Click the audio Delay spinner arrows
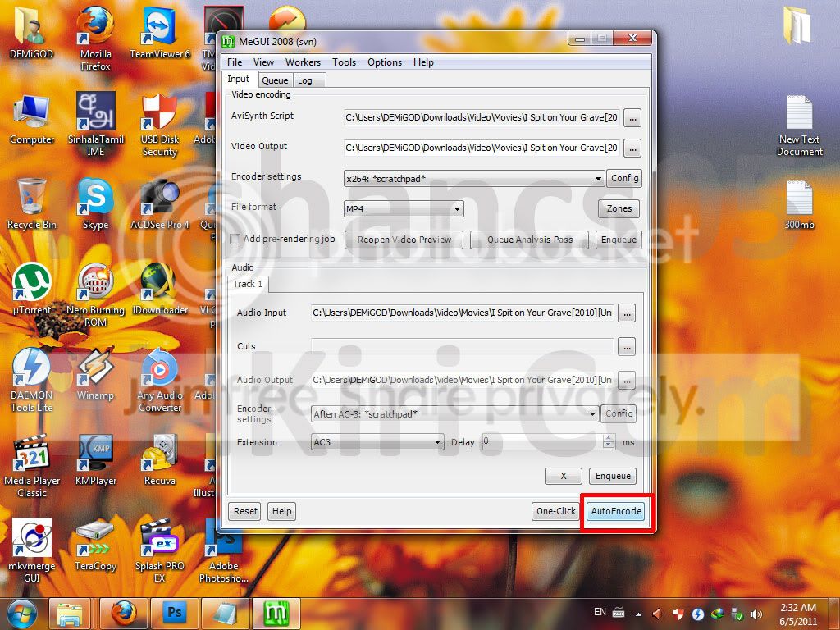Image resolution: width=840 pixels, height=630 pixels. (609, 442)
